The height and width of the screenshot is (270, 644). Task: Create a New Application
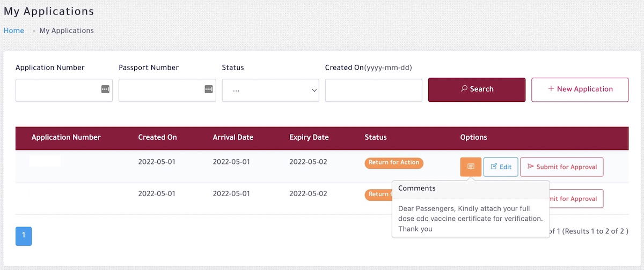click(x=580, y=89)
